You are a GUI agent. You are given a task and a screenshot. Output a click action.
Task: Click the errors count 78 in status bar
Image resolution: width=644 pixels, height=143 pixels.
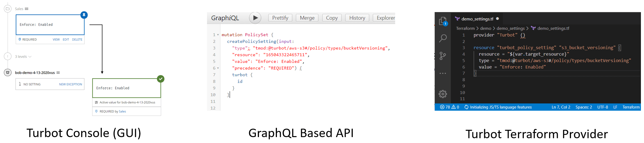[x=445, y=107]
